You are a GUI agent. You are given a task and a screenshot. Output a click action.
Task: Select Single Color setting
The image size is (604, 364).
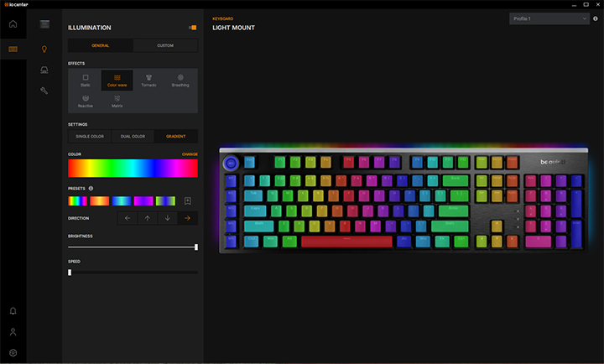(x=90, y=136)
